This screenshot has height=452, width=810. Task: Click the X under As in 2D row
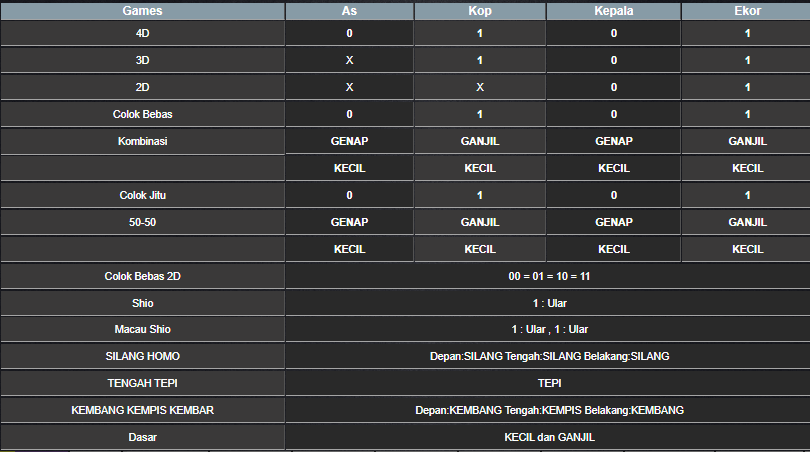pos(349,87)
